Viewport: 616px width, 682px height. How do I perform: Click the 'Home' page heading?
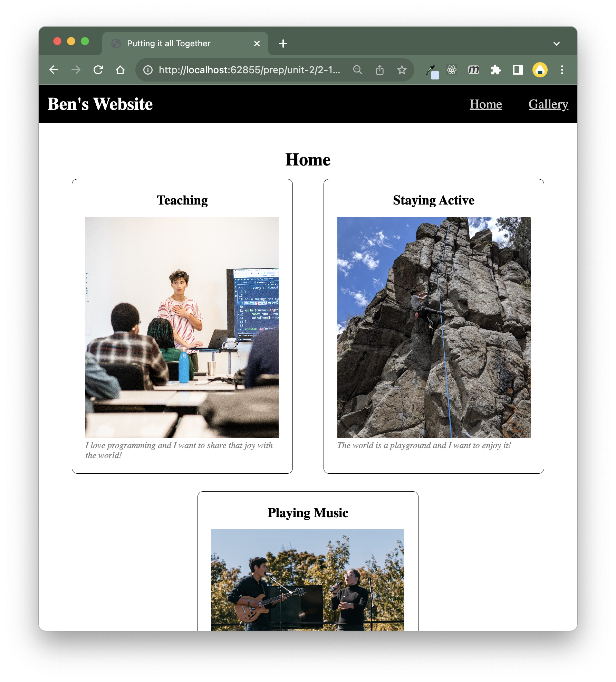(308, 160)
